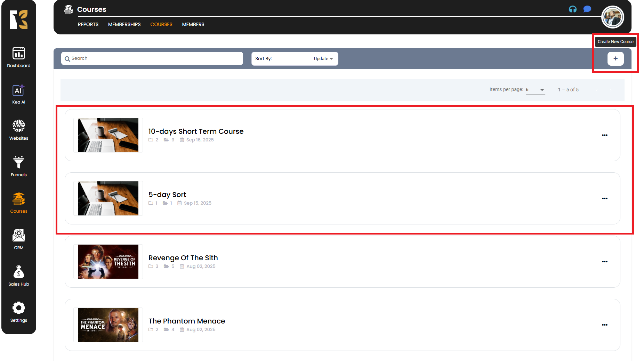
Task: Go to the Websites section
Action: coord(19,130)
